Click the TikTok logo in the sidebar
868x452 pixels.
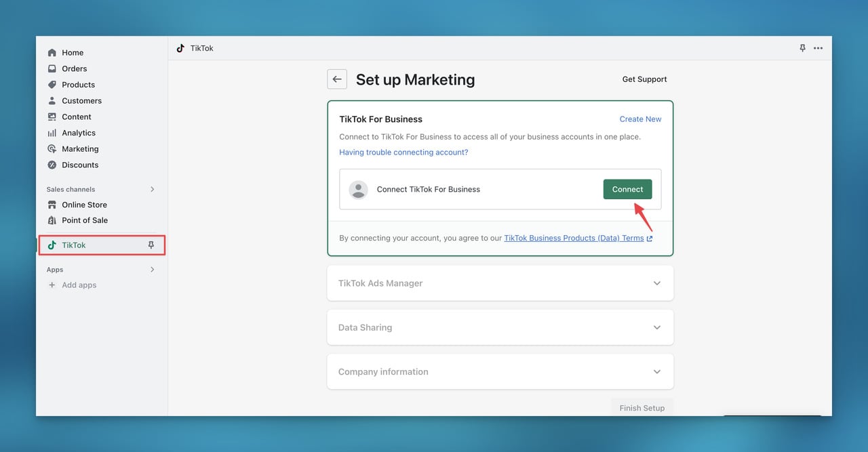[x=52, y=245]
